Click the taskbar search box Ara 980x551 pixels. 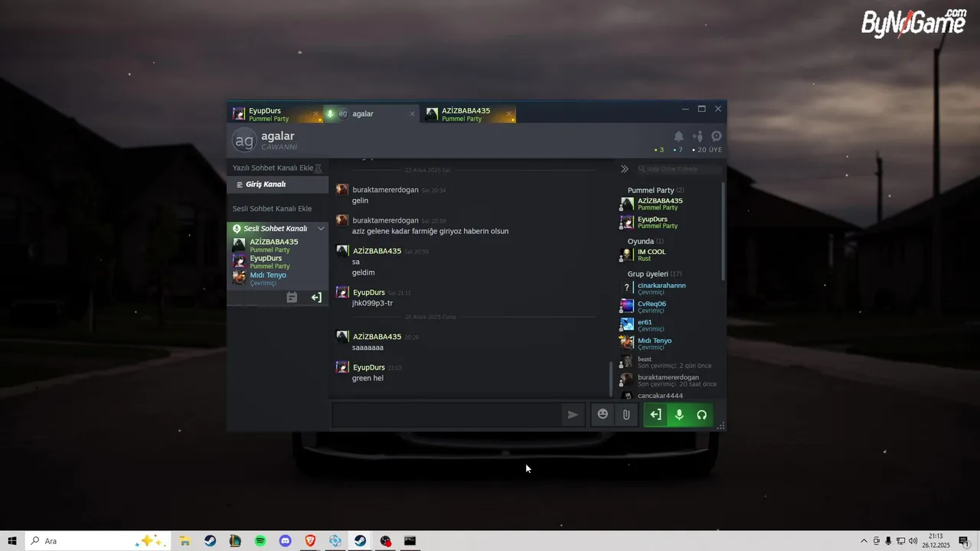(x=97, y=541)
